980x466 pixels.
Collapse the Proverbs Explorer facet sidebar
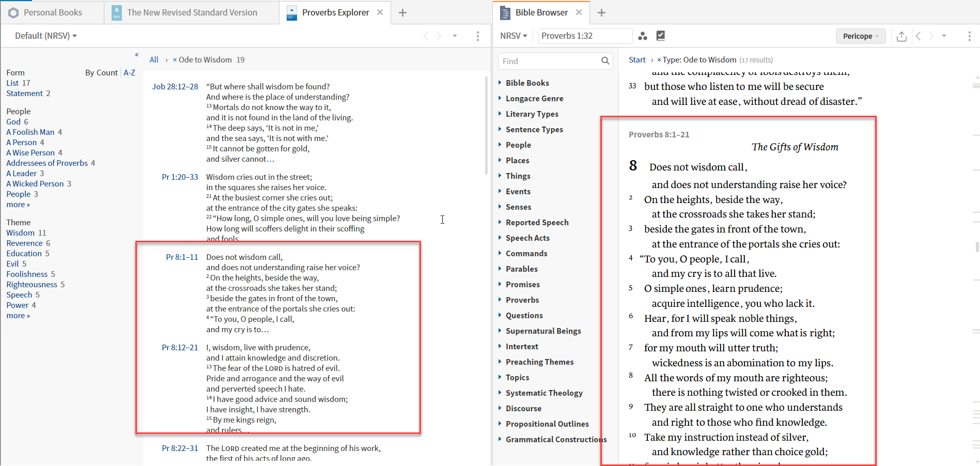pos(136,54)
